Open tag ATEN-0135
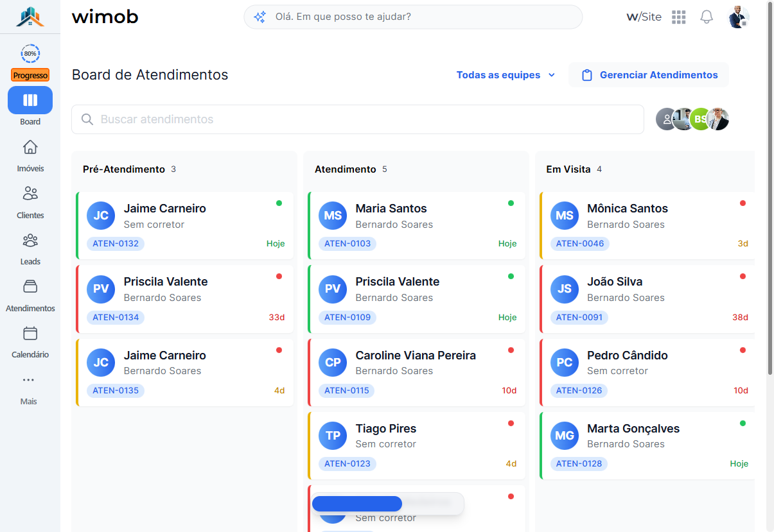Screen dimensions: 774x532 [116, 391]
